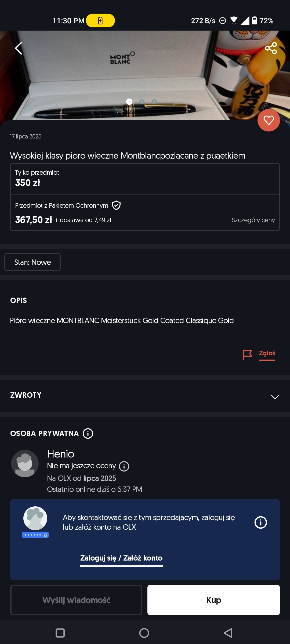Select the third photo indicator dot
The image size is (290, 644).
pyautogui.click(x=154, y=101)
